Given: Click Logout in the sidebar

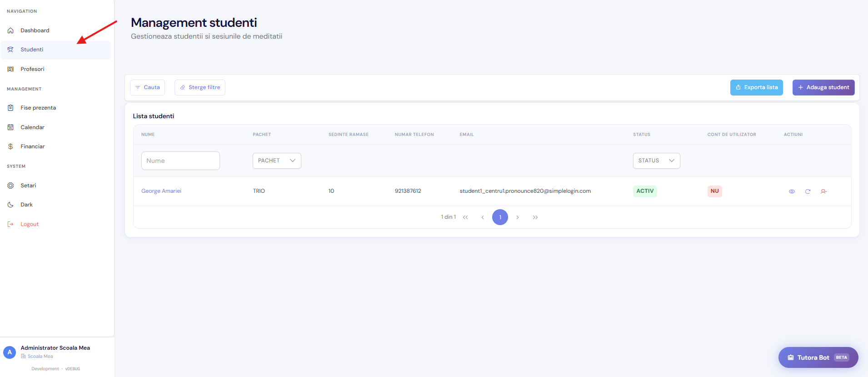Looking at the screenshot, I should point(55,224).
